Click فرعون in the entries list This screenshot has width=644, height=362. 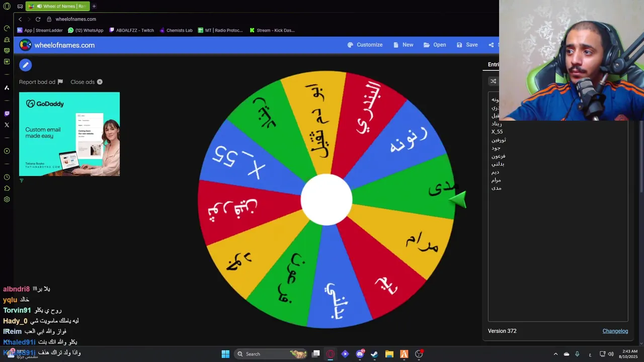[498, 156]
